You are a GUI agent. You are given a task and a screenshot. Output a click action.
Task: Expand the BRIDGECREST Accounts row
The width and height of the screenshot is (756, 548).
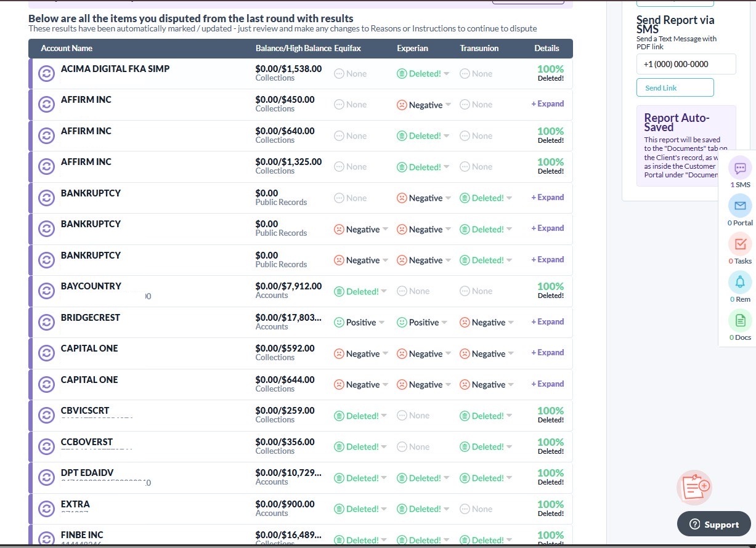point(547,321)
